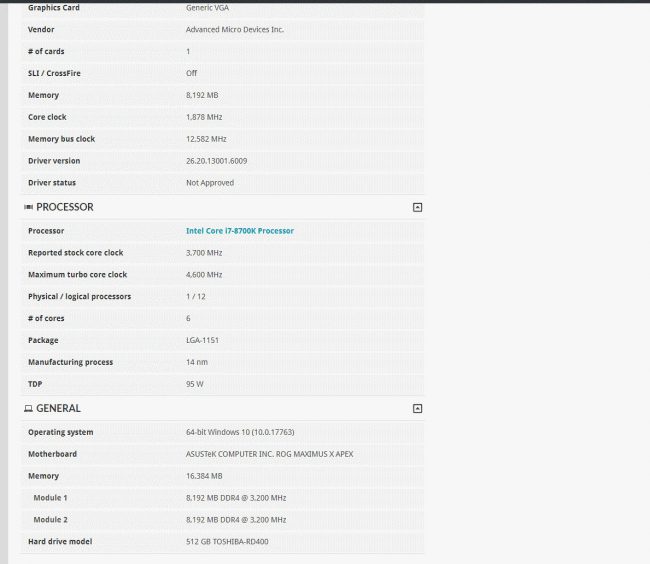Viewport: 650px width, 564px height.
Task: Select the GENERAL section heading
Action: tap(58, 409)
